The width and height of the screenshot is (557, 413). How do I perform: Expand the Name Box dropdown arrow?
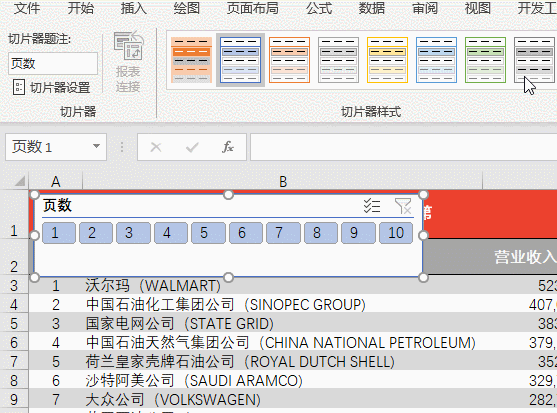(96, 146)
